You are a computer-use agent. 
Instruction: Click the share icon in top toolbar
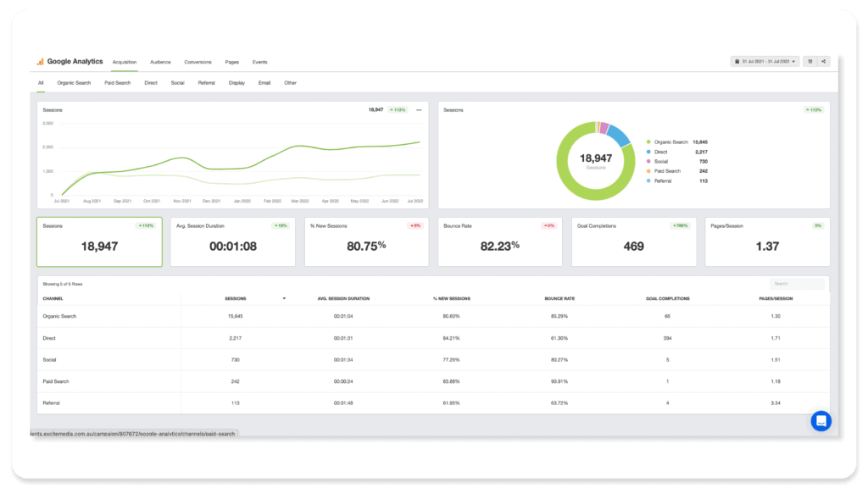click(x=823, y=61)
